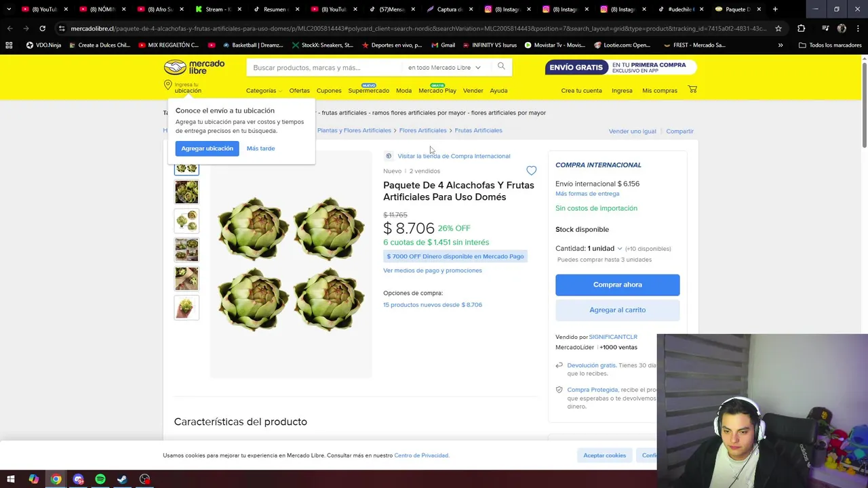Open Spotify from the taskbar
The height and width of the screenshot is (488, 868).
pos(100,479)
